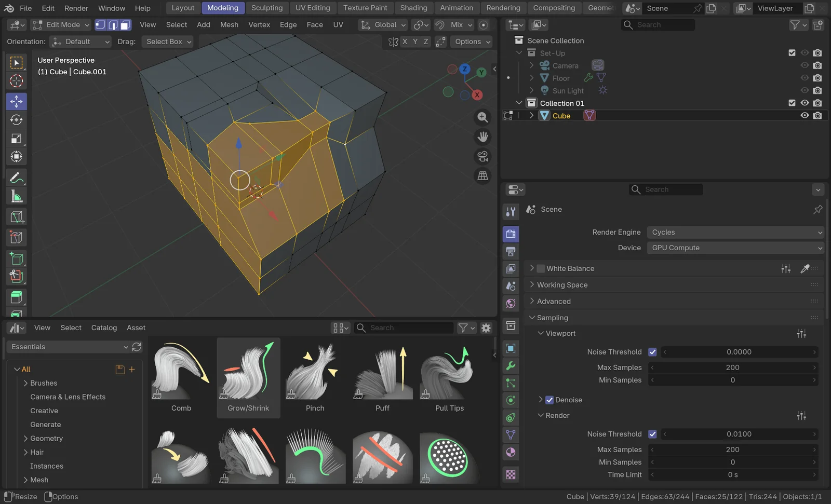Click the zoom magnifier viewport gizmo
This screenshot has width=831, height=504.
pos(482,117)
